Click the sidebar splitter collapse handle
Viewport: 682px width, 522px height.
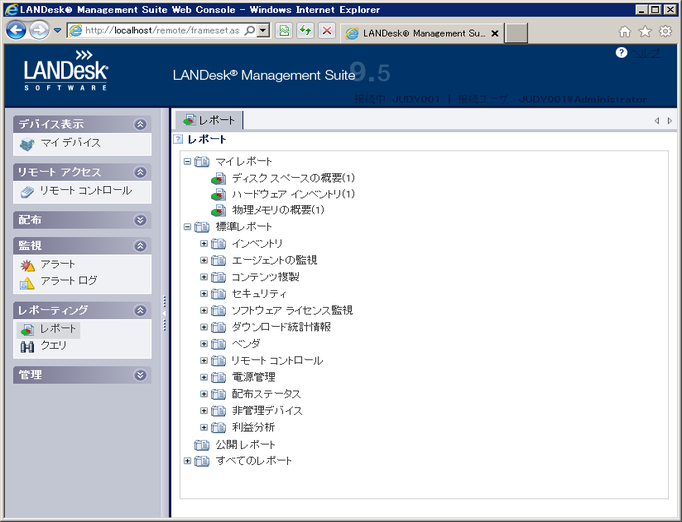point(164,313)
